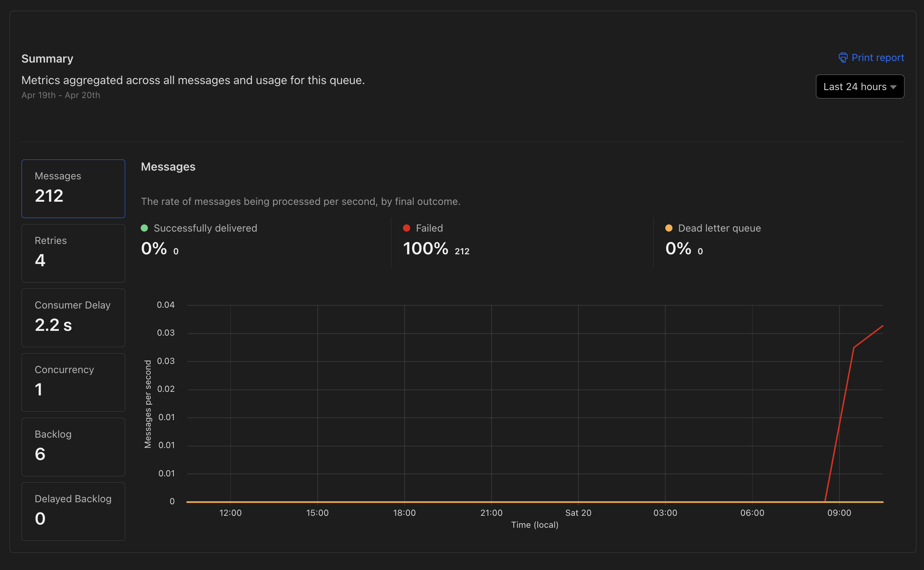
Task: Switch to the Retries metric view
Action: (x=73, y=253)
